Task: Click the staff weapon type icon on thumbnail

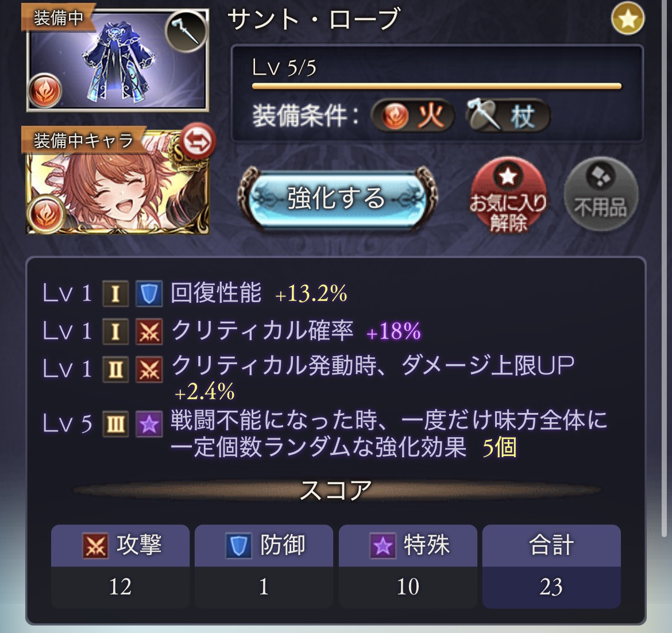Action: point(187,30)
